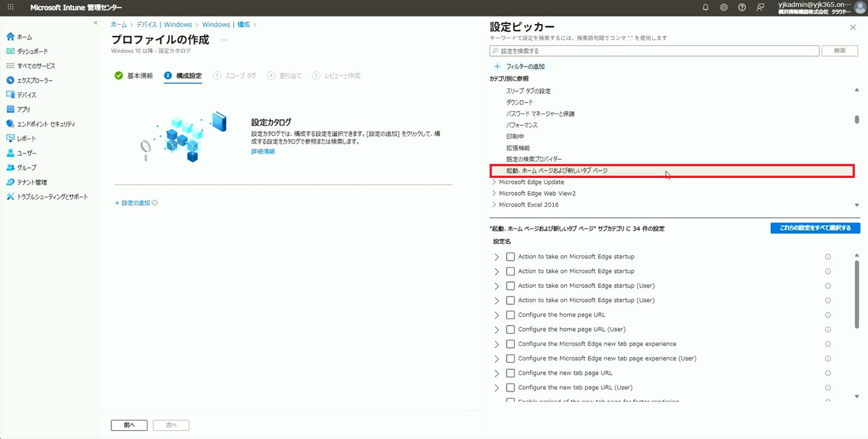Select パスワード マネージャーと保護 category
This screenshot has width=868, height=439.
[540, 114]
